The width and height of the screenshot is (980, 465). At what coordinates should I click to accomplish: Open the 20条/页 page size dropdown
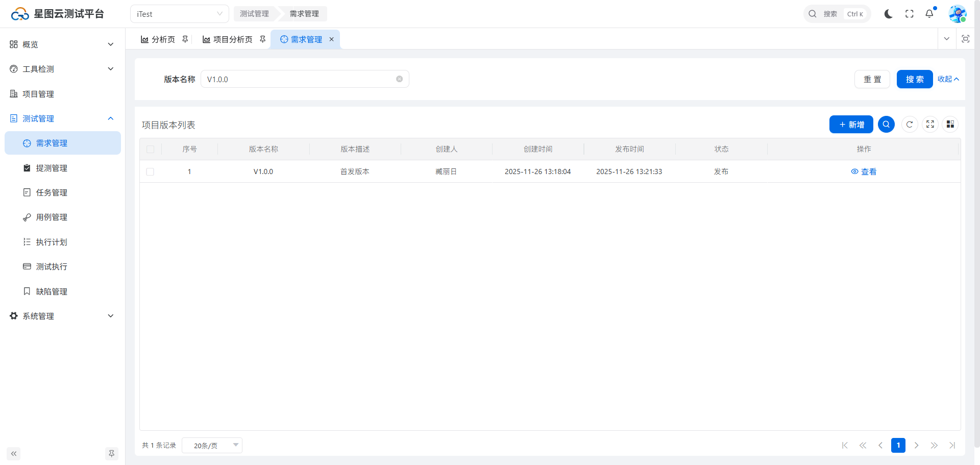pos(212,446)
